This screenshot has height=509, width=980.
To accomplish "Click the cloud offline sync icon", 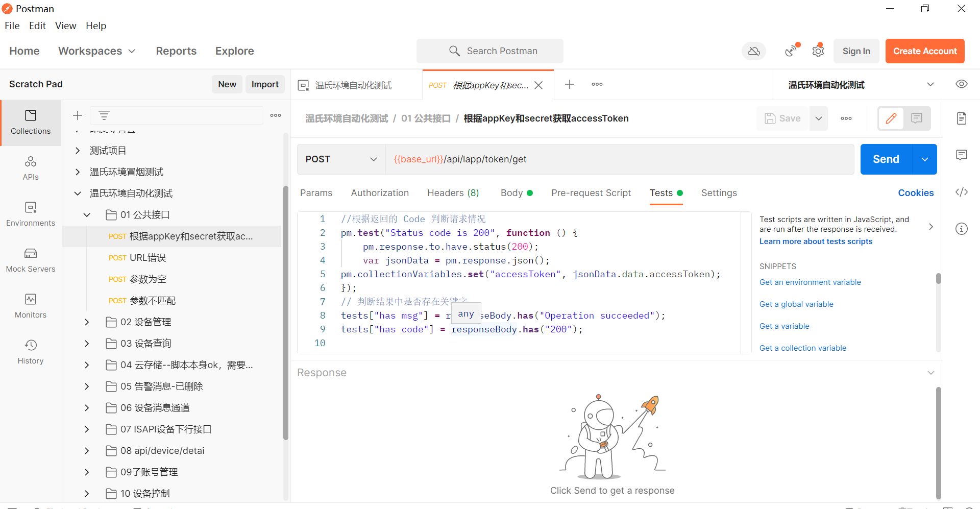I will point(754,51).
